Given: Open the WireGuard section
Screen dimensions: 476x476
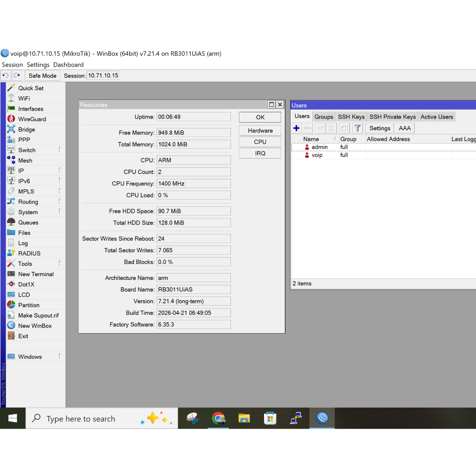Looking at the screenshot, I should 35,119.
